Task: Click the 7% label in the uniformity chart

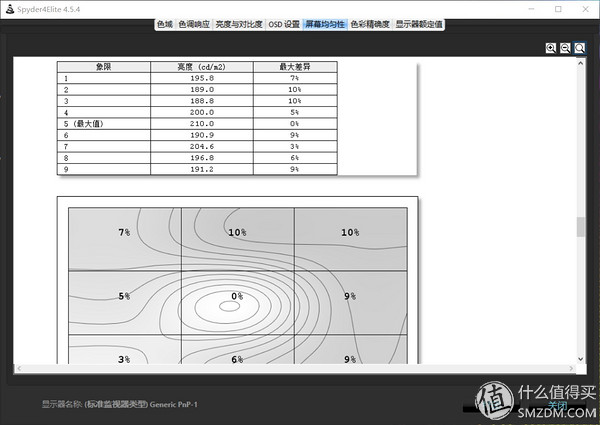Action: pyautogui.click(x=124, y=232)
